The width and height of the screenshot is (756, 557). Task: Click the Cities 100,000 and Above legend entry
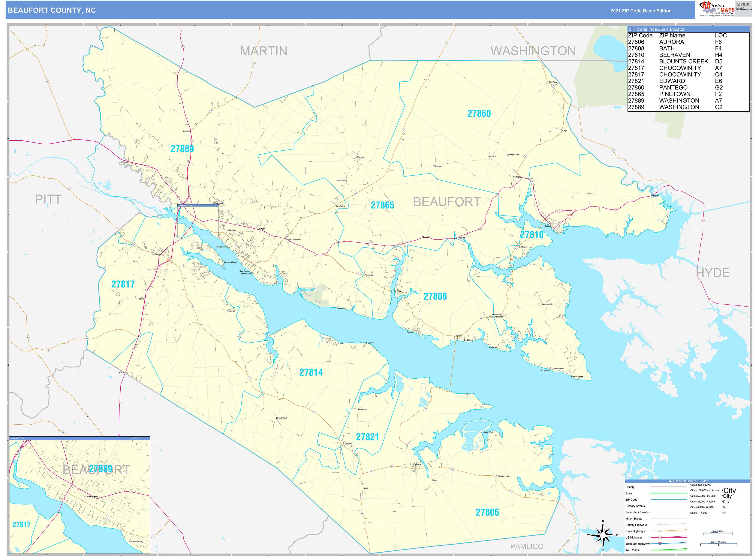(x=713, y=491)
